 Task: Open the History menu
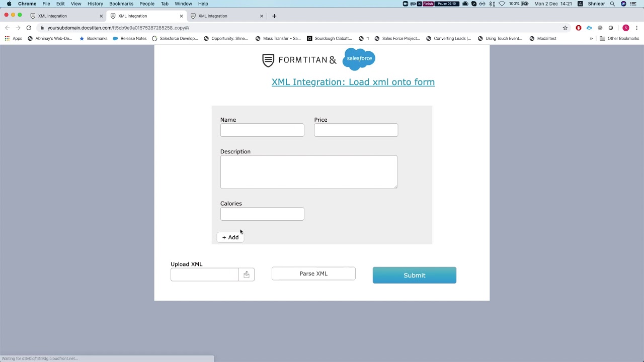click(x=95, y=4)
